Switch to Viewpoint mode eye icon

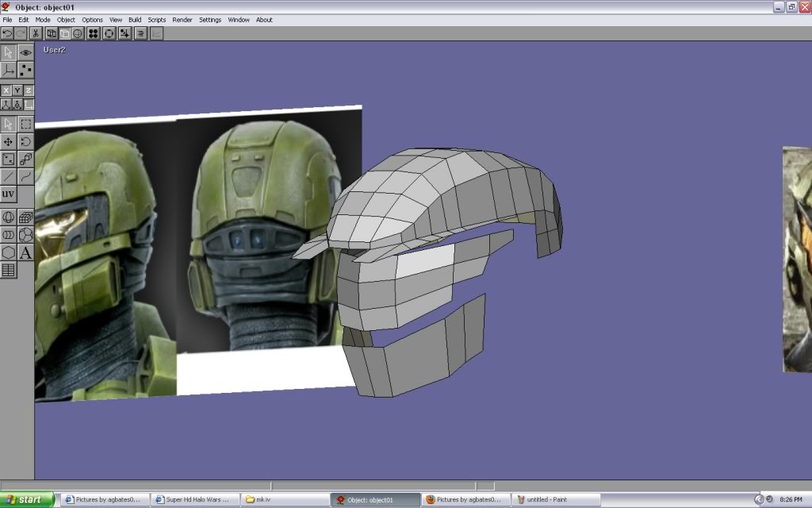click(x=25, y=52)
